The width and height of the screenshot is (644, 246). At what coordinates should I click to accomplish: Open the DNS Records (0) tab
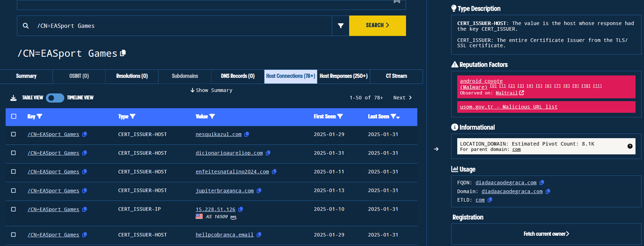pyautogui.click(x=237, y=76)
